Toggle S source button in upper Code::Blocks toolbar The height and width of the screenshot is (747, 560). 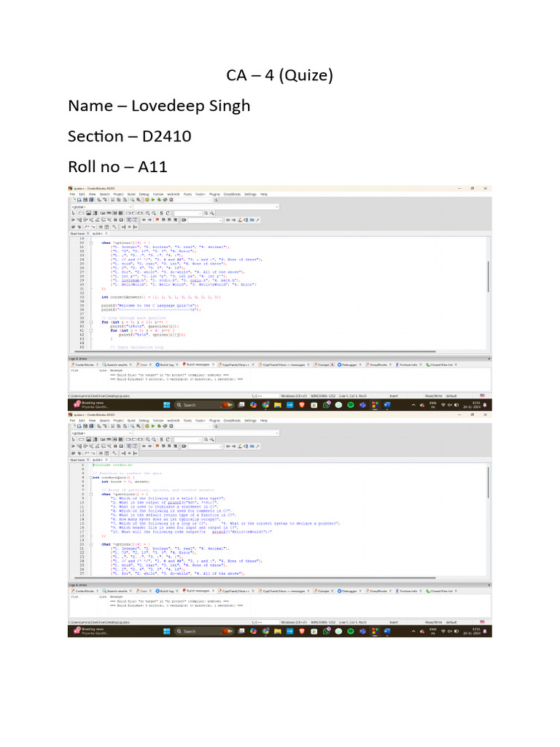[x=161, y=213]
